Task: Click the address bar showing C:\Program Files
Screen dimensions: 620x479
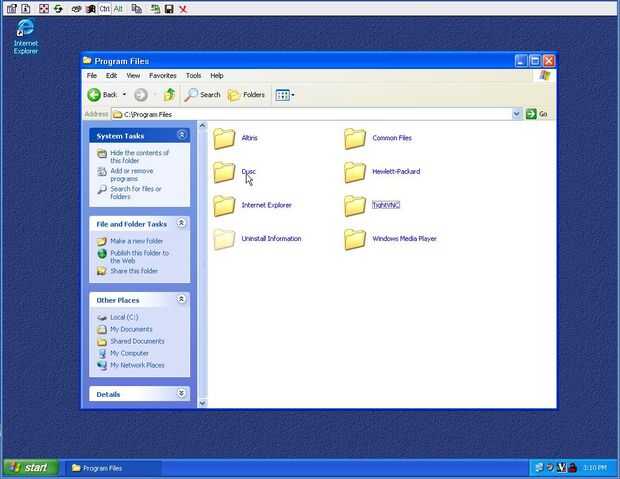Action: pyautogui.click(x=312, y=114)
